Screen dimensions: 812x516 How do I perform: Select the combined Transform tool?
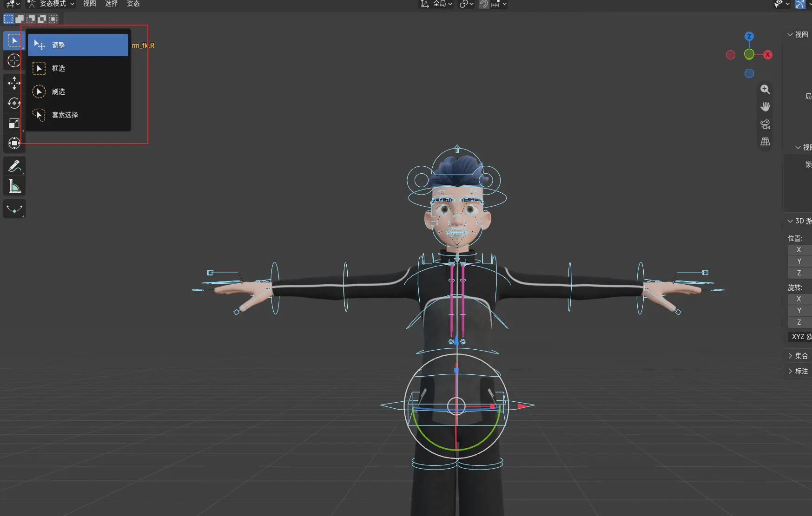(14, 143)
